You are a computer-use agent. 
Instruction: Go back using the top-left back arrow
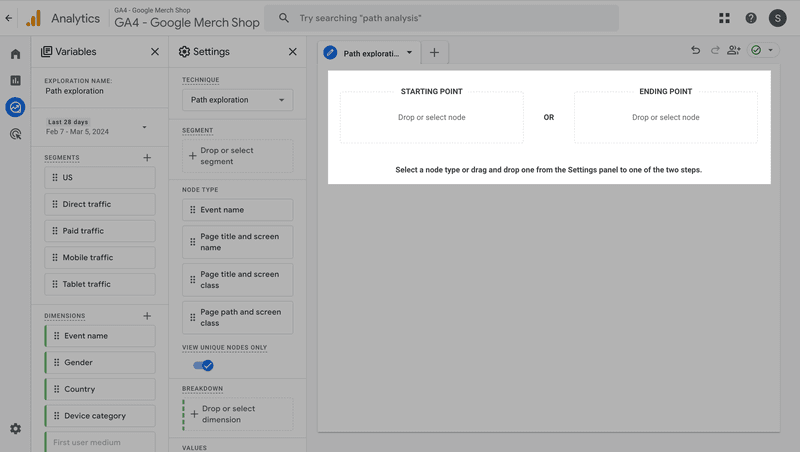[x=9, y=18]
